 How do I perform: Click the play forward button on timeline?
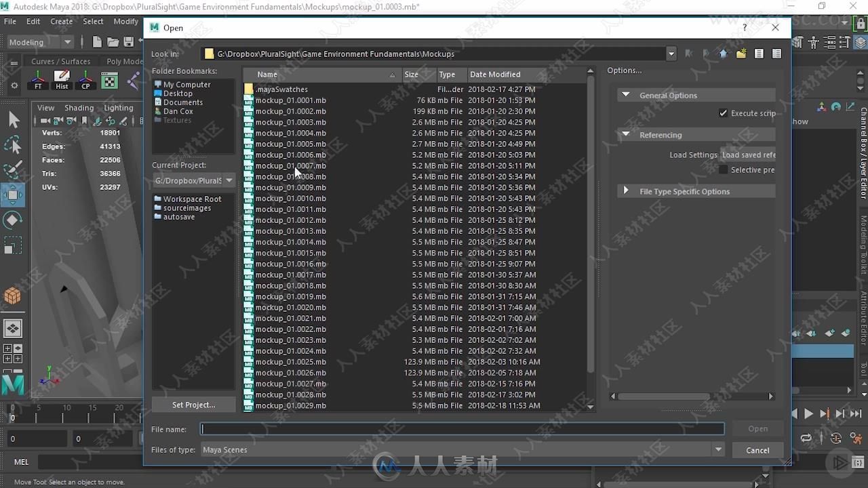point(808,413)
